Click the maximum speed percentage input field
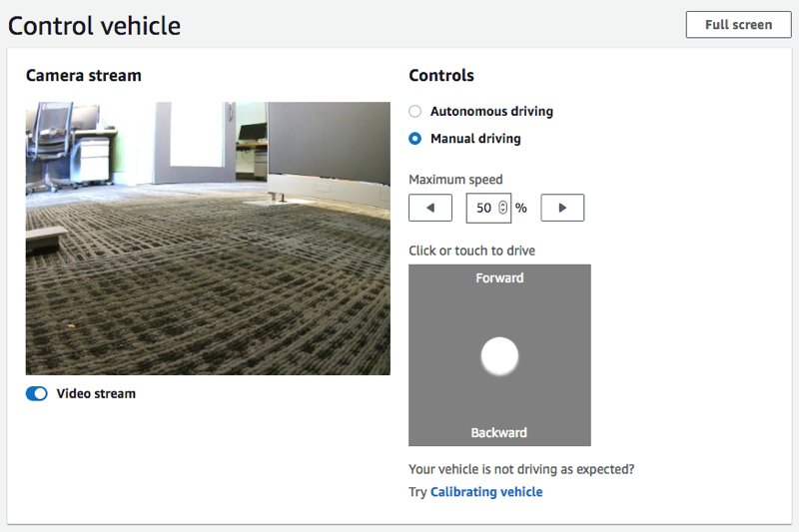Screen dimensions: 799x532 (x=483, y=208)
